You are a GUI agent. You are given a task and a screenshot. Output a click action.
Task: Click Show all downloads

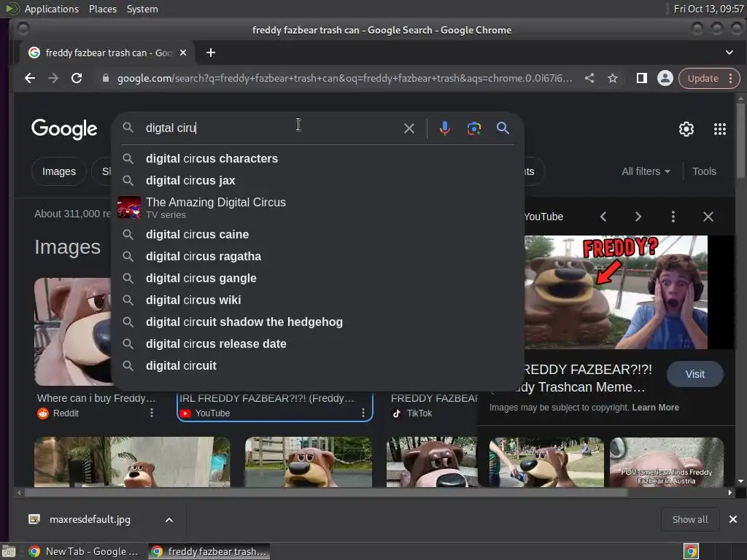[690, 519]
